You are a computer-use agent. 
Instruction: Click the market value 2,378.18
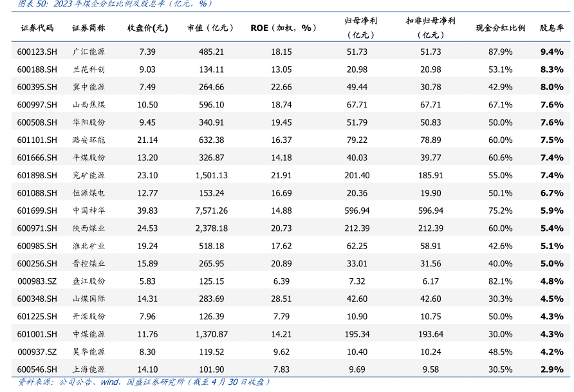point(211,229)
